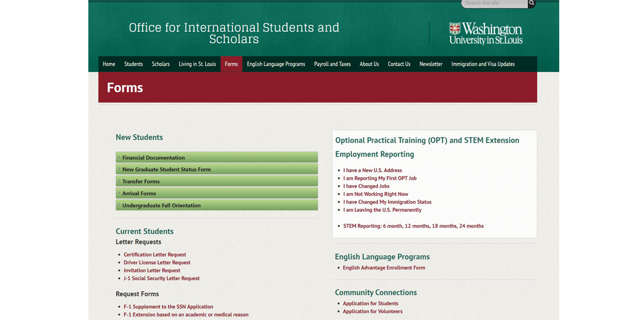
Task: Open English Advantage Enrollment Form
Action: [x=384, y=268]
